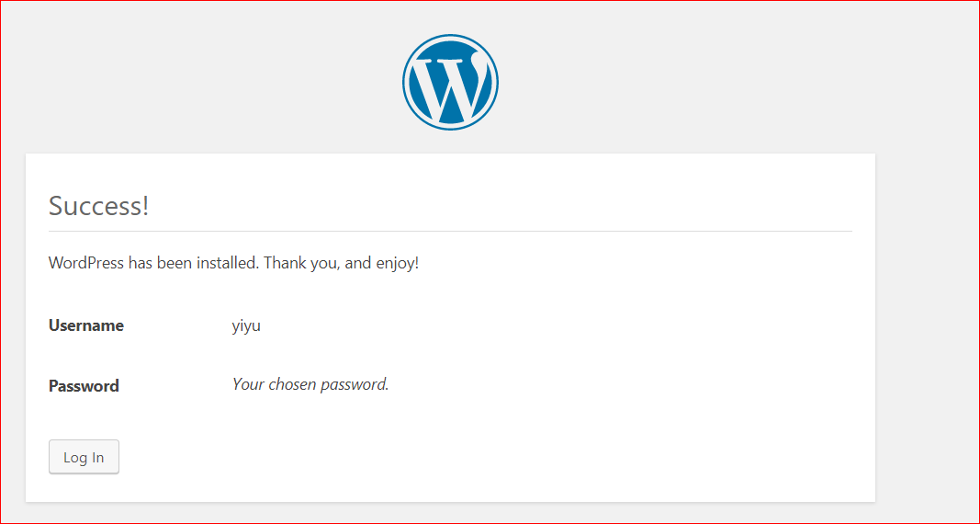
Task: Click the word 'password.' in the italic text
Action: (355, 384)
